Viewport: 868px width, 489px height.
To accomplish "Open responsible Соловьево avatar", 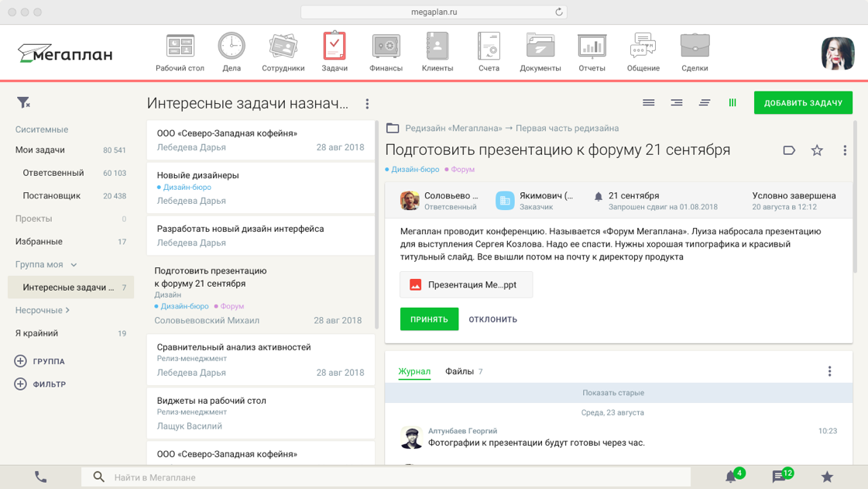I will point(410,201).
